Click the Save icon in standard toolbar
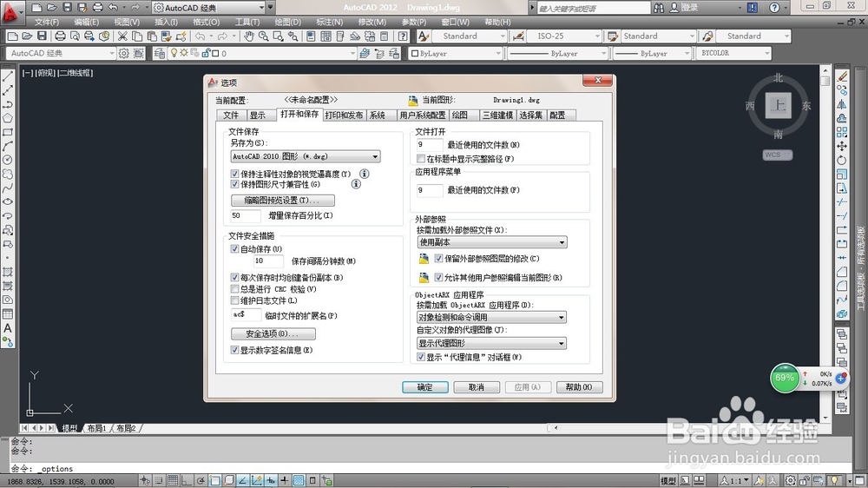The height and width of the screenshot is (488, 868). tap(42, 36)
